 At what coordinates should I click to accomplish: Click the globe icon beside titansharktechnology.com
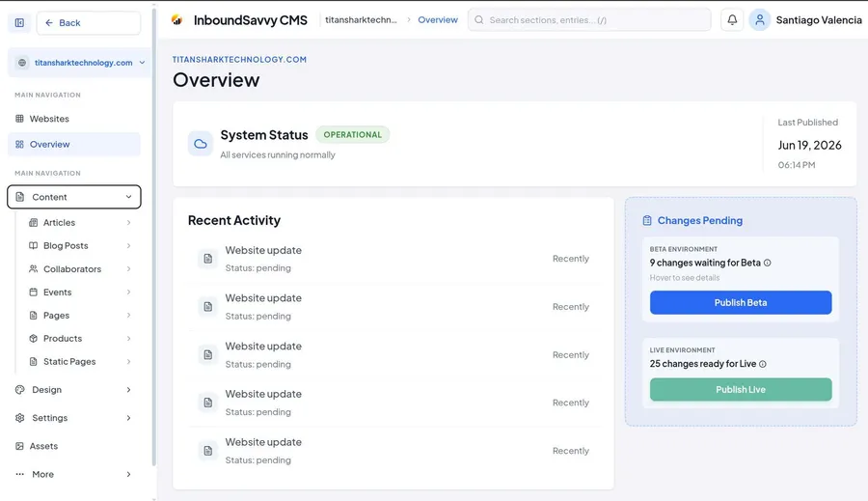[22, 63]
